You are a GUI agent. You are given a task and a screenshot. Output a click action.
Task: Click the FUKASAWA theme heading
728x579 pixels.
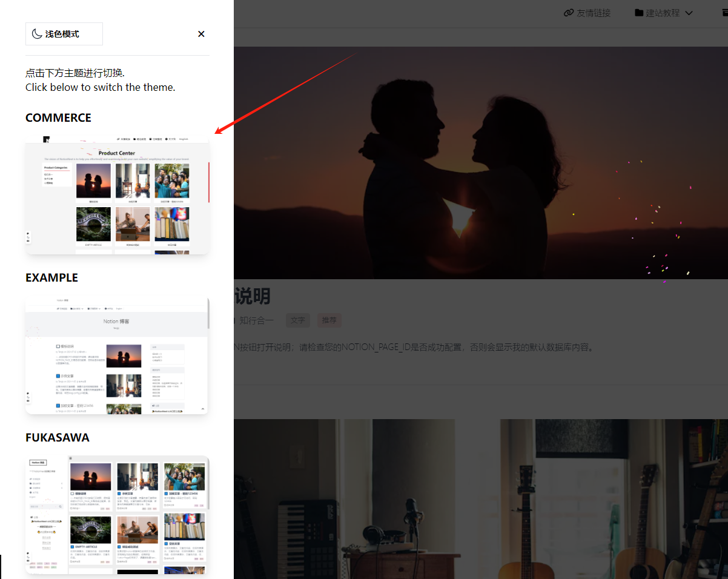(58, 437)
